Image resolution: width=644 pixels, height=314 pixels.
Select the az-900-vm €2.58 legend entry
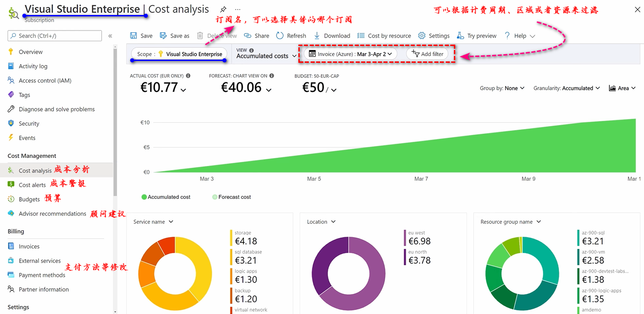pos(591,257)
